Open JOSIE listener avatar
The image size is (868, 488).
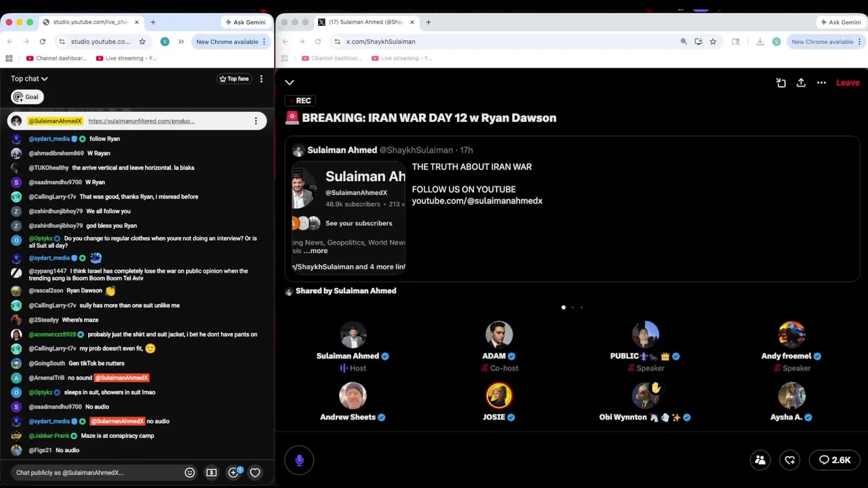499,396
